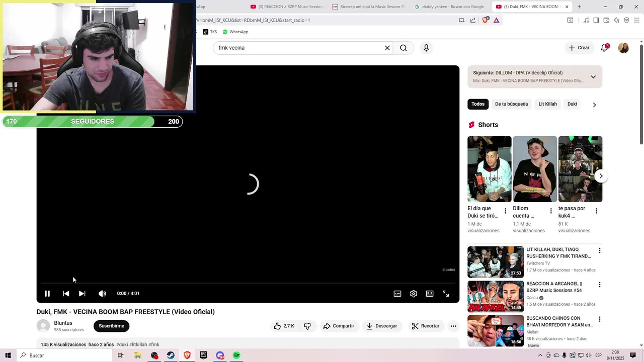Switch to theater mode
Image resolution: width=644 pixels, height=362 pixels.
pos(430,294)
